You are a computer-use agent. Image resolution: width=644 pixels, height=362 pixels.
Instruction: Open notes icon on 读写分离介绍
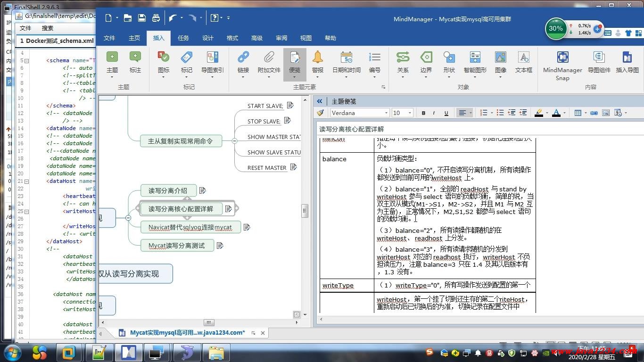point(203,190)
